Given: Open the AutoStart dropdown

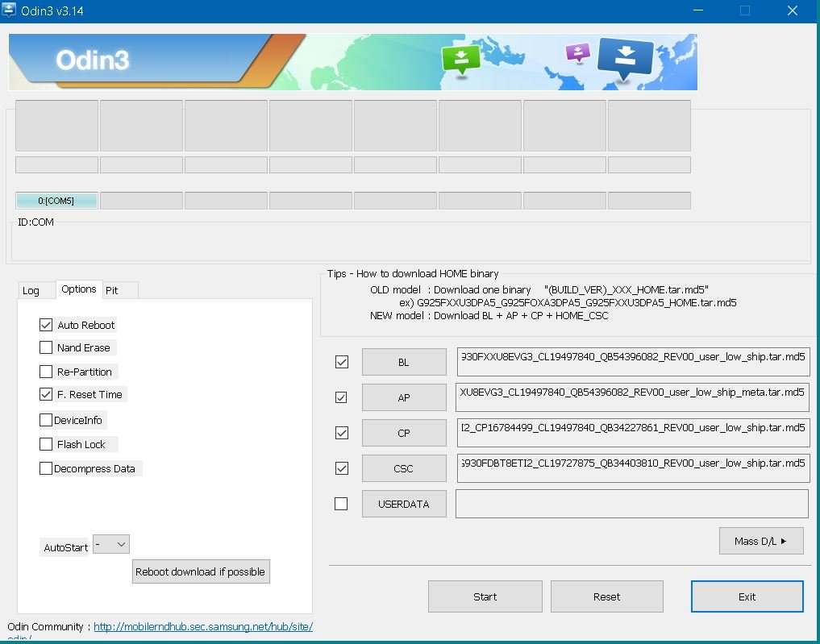Looking at the screenshot, I should coord(111,545).
